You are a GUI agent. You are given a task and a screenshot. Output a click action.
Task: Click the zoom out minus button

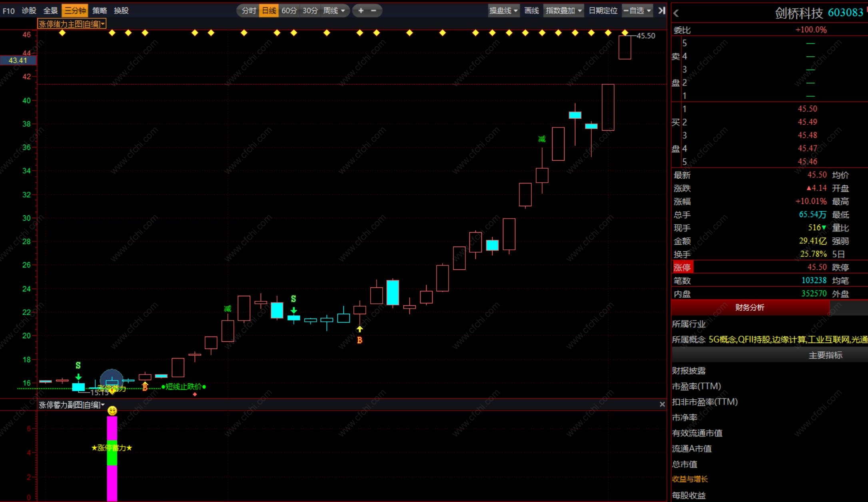click(x=374, y=11)
